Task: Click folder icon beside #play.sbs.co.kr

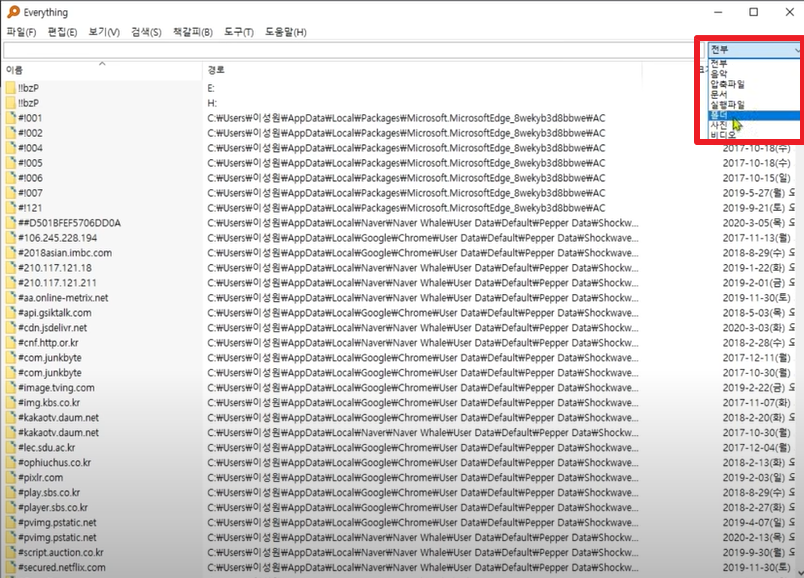Action: (x=10, y=492)
